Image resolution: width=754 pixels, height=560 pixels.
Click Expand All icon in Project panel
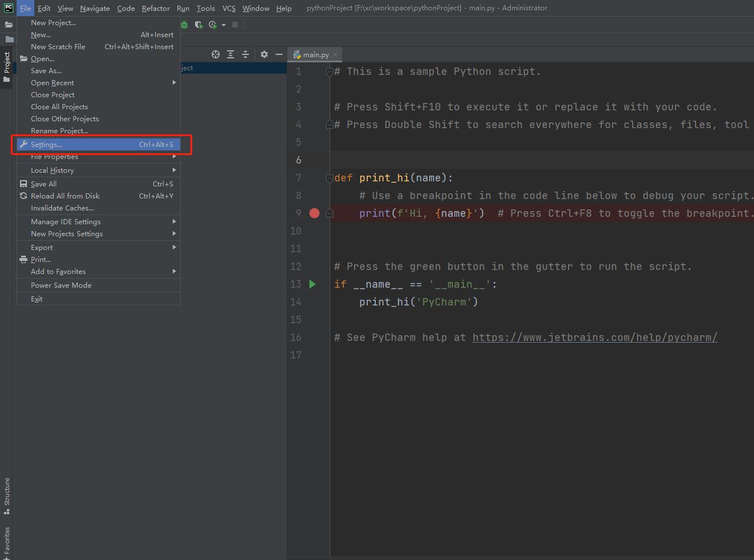click(x=231, y=54)
